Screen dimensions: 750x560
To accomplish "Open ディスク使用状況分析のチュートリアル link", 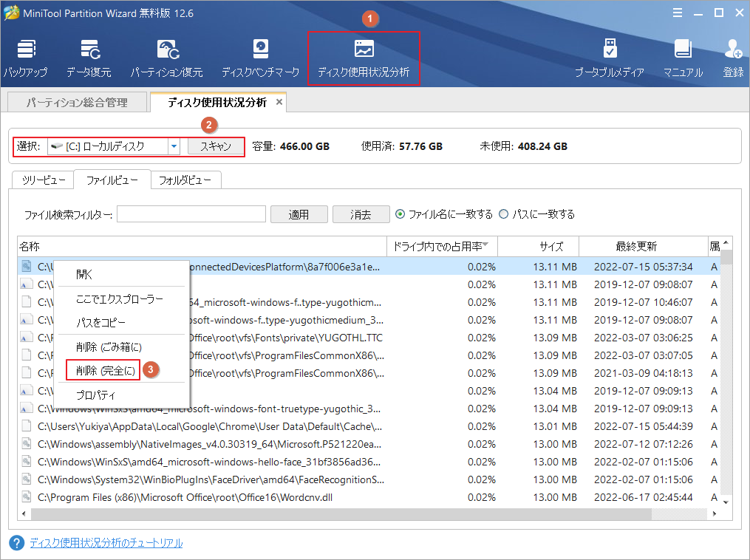I will 106,543.
